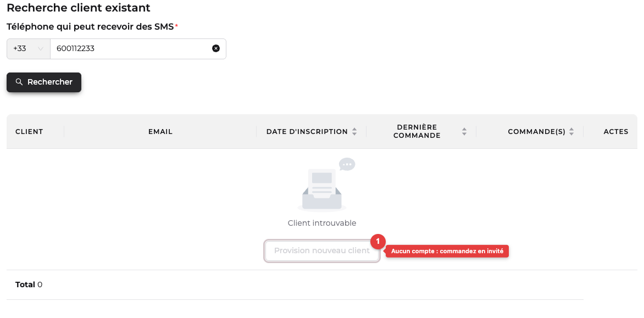
Task: Open the +33 country code dropdown
Action: point(29,49)
